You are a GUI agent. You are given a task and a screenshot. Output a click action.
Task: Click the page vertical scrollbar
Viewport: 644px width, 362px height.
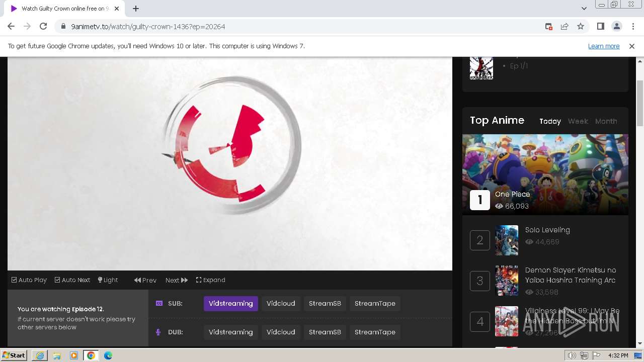(640, 103)
